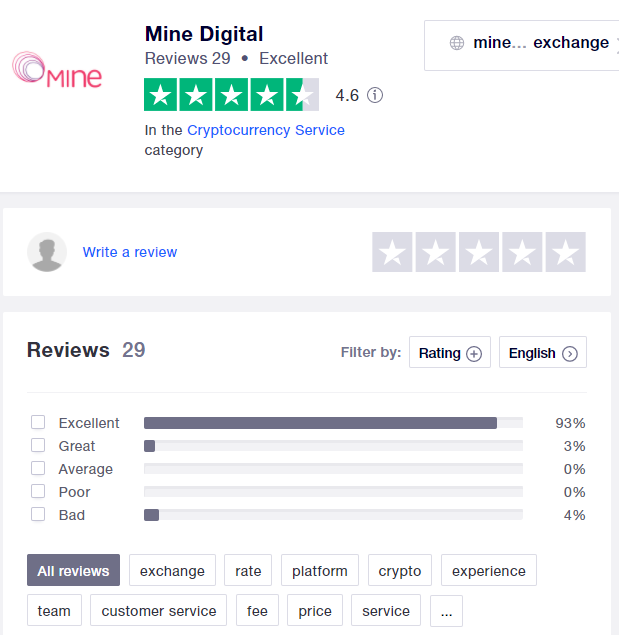Filter reviews by the service tag
The width and height of the screenshot is (619, 635).
pyautogui.click(x=386, y=610)
